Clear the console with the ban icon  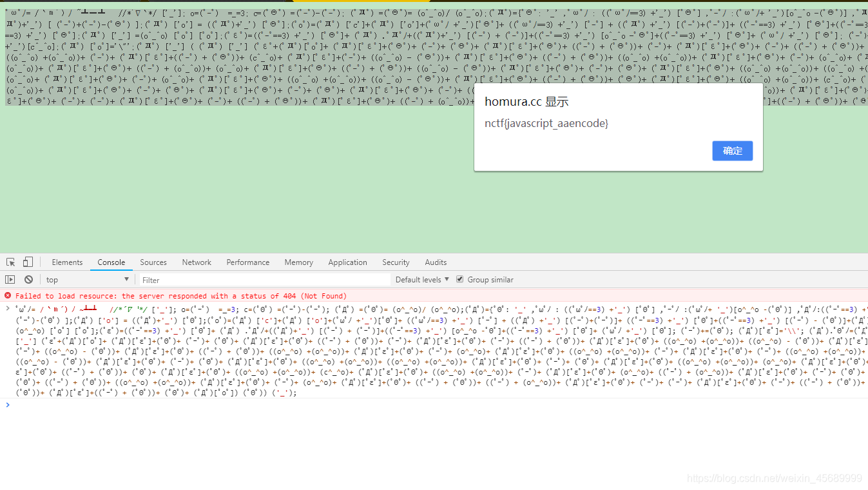pos(28,279)
